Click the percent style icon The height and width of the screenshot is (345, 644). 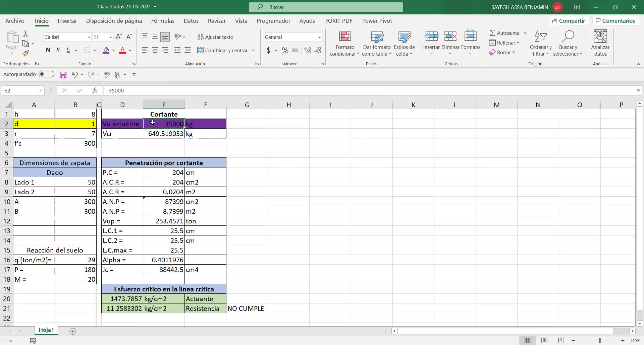point(285,50)
